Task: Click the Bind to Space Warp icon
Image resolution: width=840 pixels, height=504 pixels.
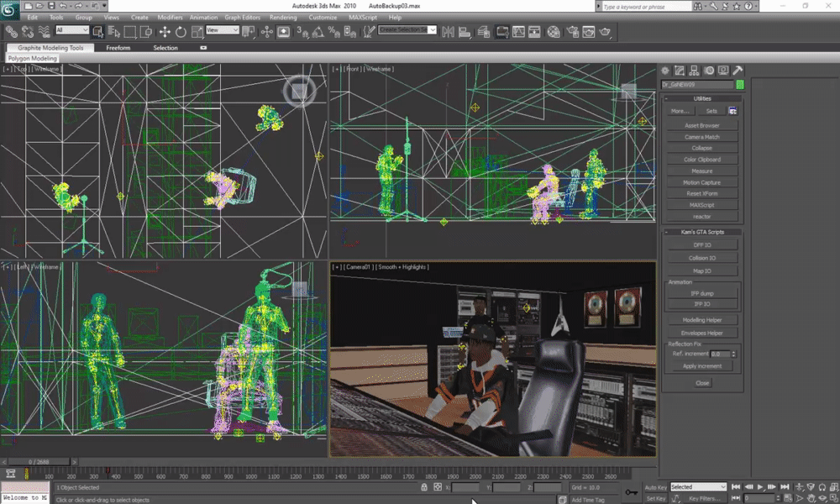Action: [x=44, y=32]
